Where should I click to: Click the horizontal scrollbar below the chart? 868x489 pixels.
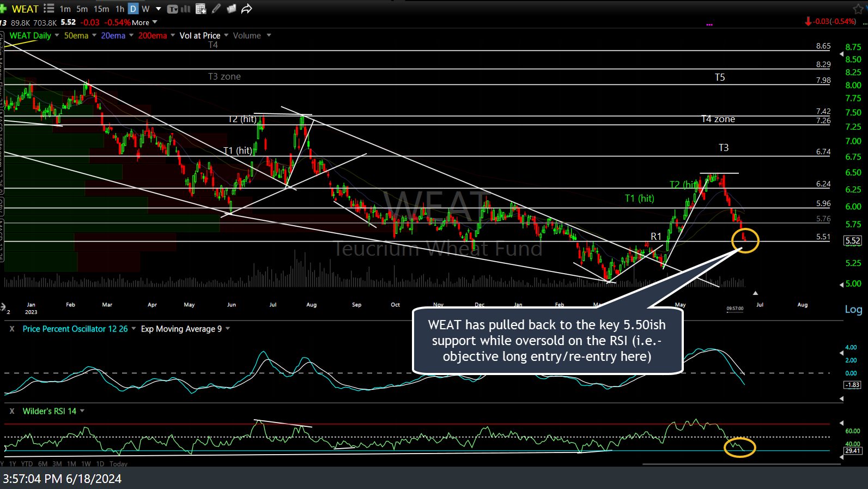[x=741, y=464]
